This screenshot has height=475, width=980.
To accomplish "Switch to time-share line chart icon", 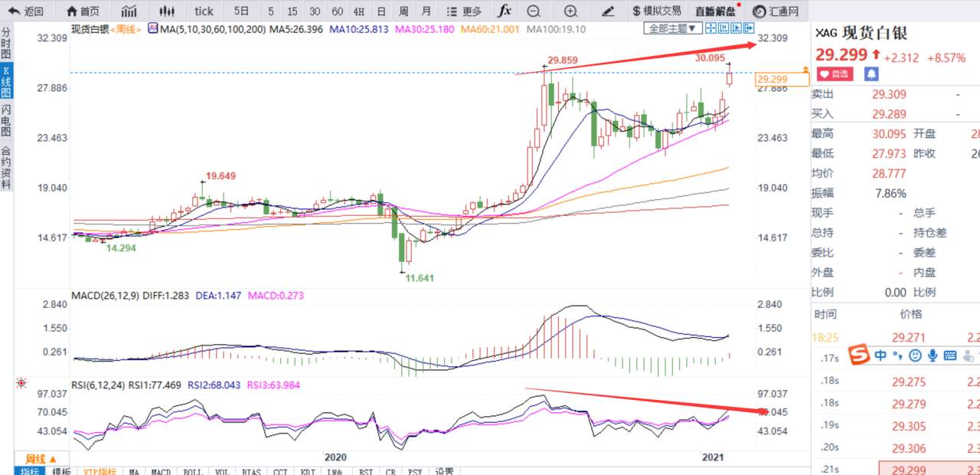I will click(x=129, y=11).
